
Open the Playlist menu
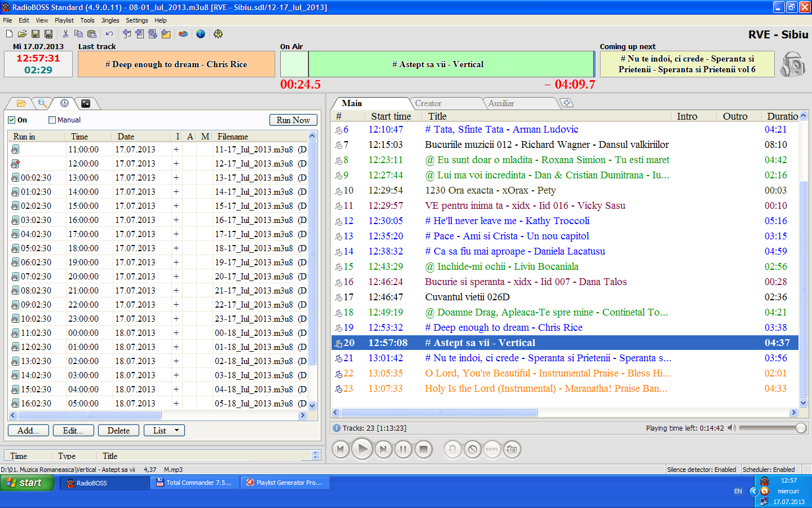[64, 20]
